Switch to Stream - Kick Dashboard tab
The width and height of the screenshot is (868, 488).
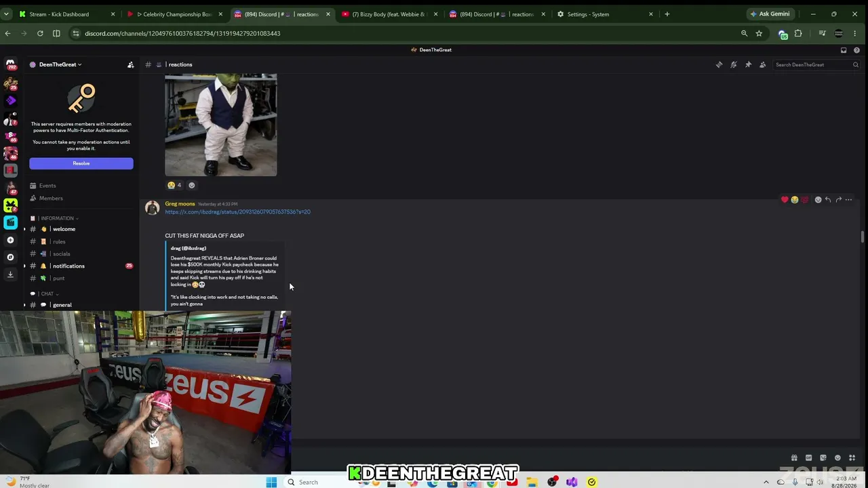point(66,14)
